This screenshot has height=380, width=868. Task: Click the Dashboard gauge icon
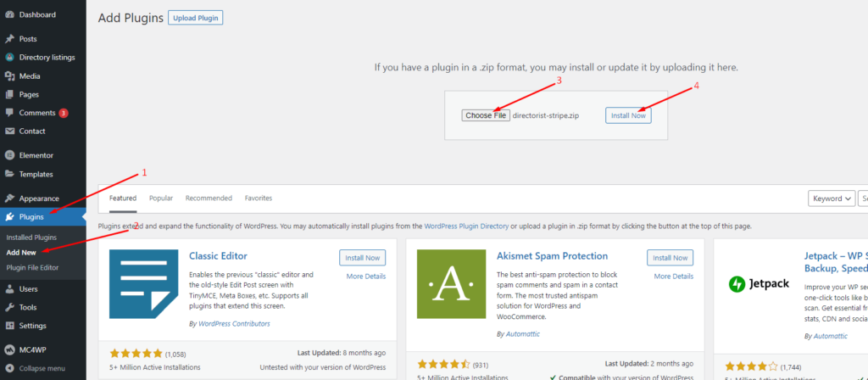click(x=9, y=15)
